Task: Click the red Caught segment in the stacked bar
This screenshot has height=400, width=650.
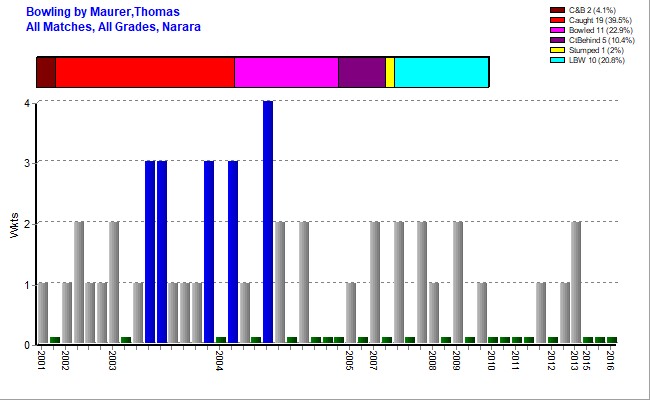Action: pos(145,73)
